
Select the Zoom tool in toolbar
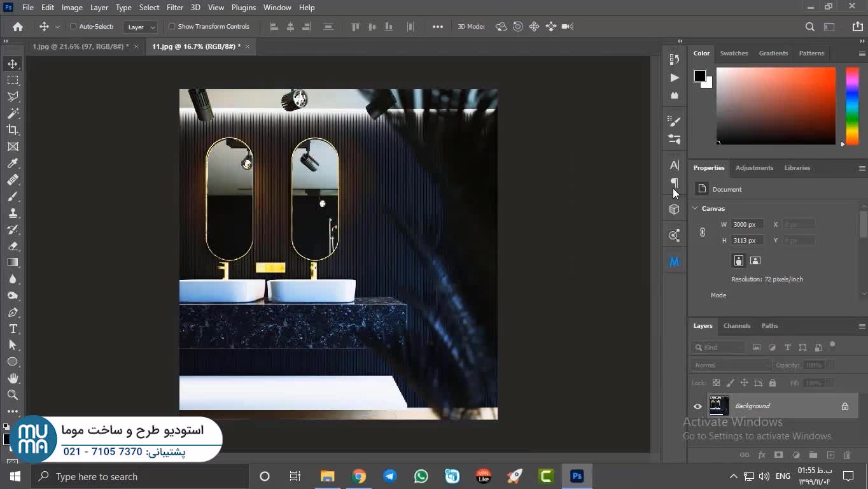click(13, 395)
